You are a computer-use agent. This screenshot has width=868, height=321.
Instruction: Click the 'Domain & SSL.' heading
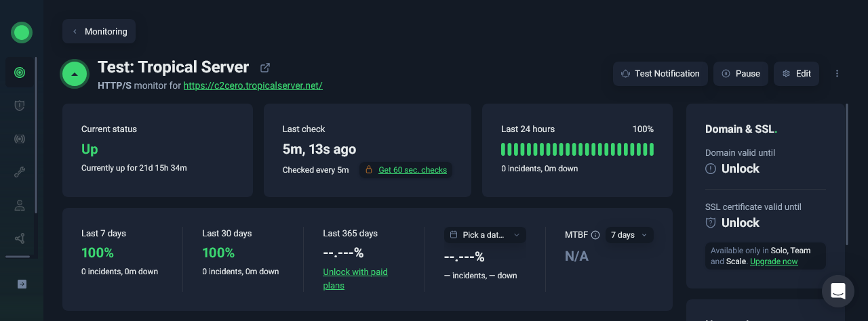click(x=741, y=129)
